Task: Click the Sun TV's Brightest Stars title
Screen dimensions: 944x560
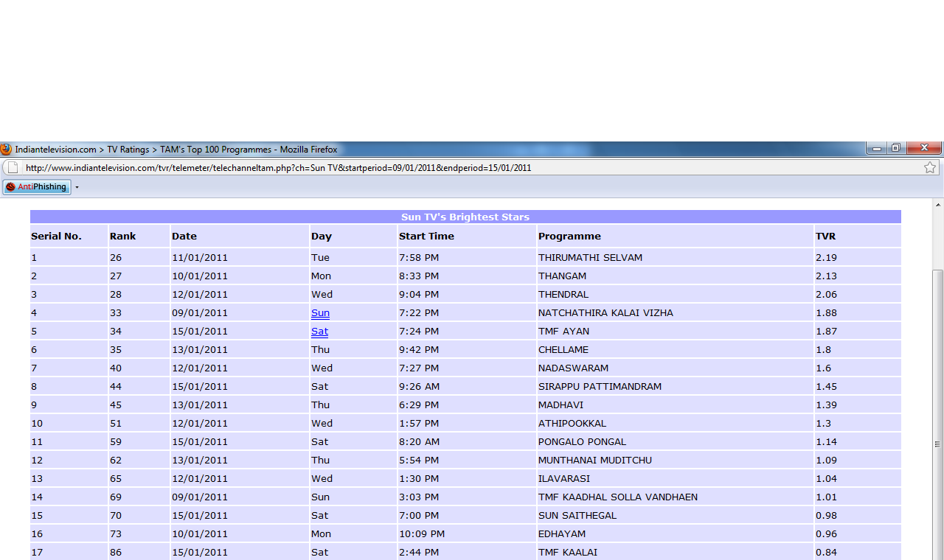Action: pos(465,217)
